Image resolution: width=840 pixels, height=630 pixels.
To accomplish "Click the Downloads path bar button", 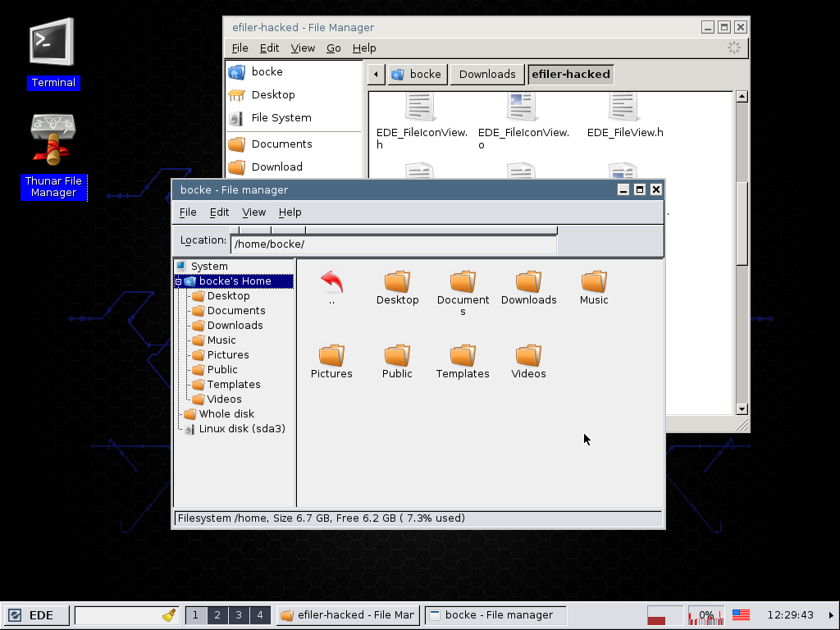I will point(487,75).
